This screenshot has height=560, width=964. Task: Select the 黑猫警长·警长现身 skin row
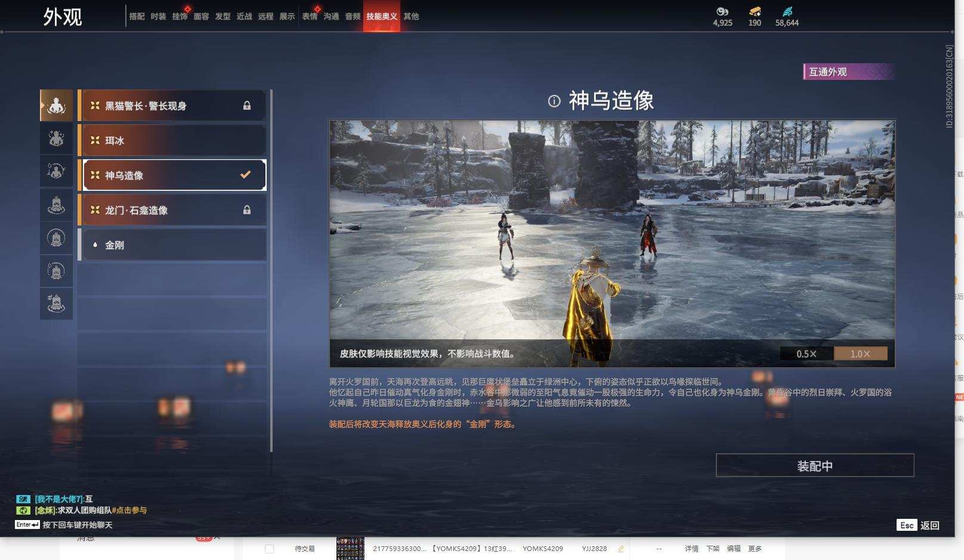172,106
